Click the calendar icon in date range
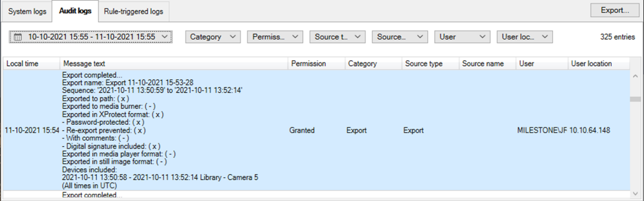The image size is (644, 201). pos(18,37)
